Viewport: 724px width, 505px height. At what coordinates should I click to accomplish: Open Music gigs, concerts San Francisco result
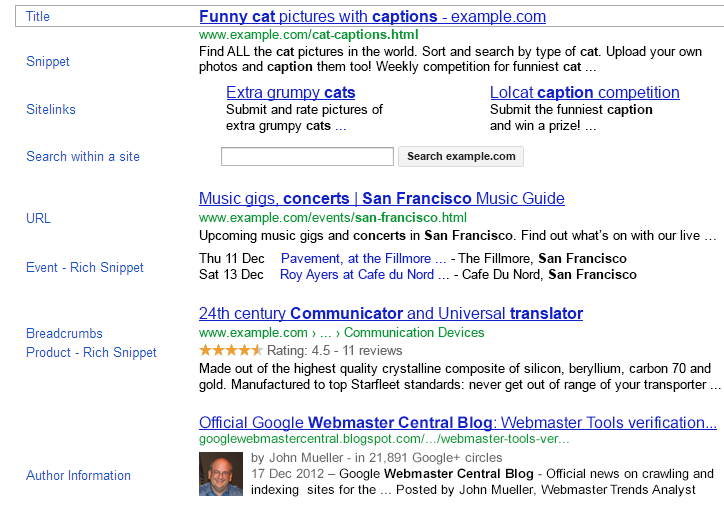coord(381,198)
